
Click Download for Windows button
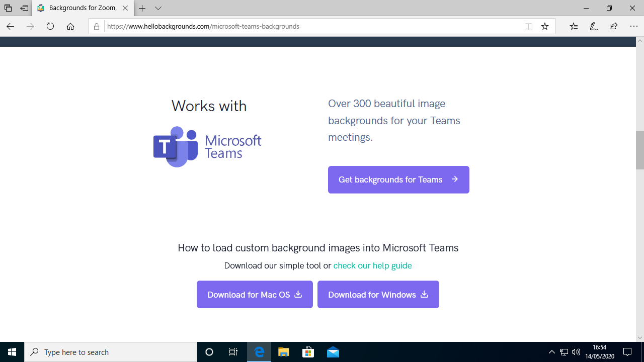click(x=378, y=295)
